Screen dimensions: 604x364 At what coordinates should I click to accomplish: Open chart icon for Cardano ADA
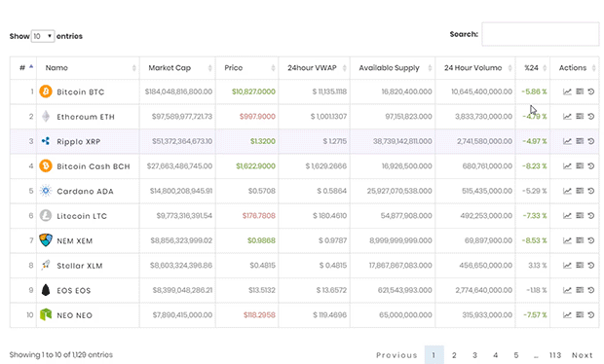pyautogui.click(x=567, y=191)
